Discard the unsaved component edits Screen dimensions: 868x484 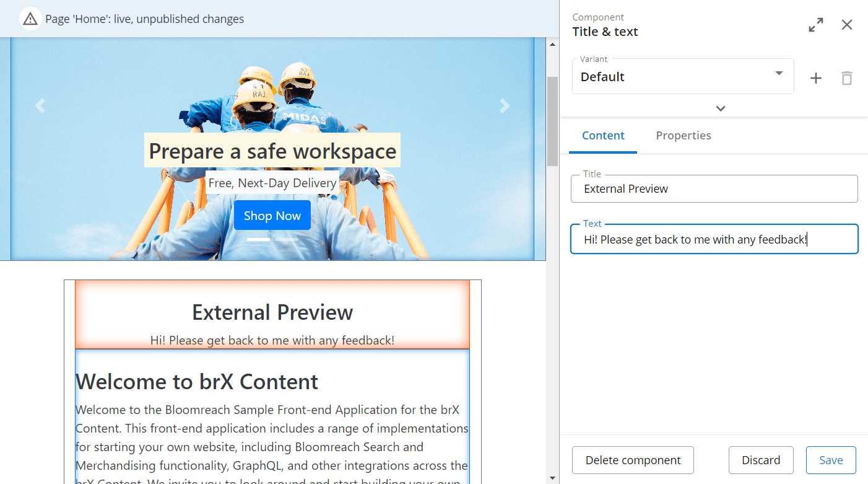click(x=761, y=460)
